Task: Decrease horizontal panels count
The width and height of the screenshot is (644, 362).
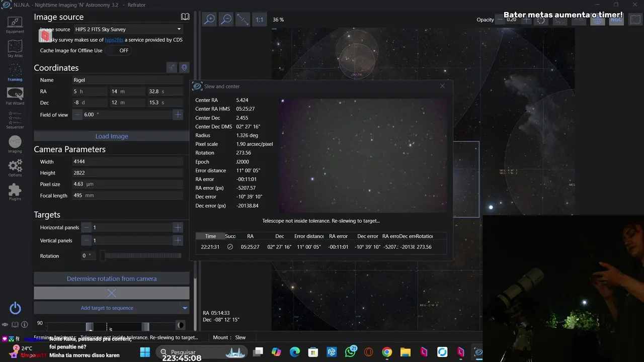Action: [x=87, y=227]
